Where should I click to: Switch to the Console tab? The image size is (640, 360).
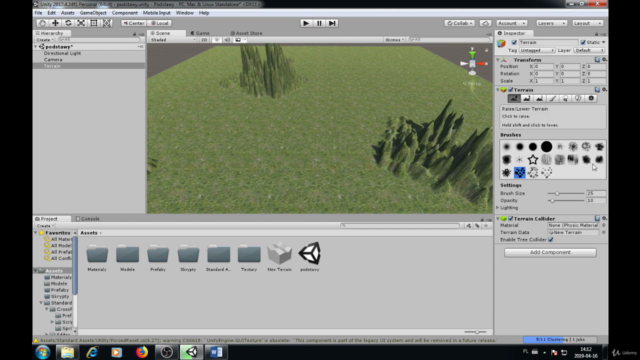click(x=88, y=219)
